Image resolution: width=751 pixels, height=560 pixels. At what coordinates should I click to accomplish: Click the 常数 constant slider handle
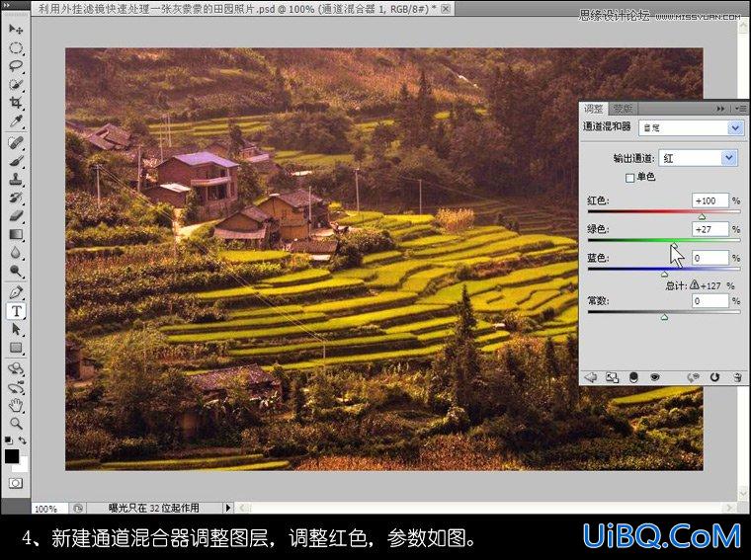click(x=664, y=317)
